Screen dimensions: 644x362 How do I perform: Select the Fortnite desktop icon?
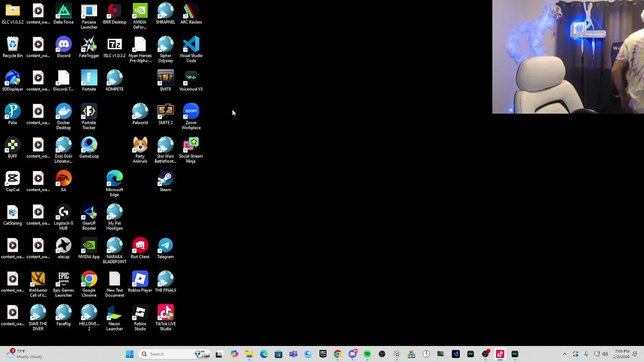pos(89,81)
